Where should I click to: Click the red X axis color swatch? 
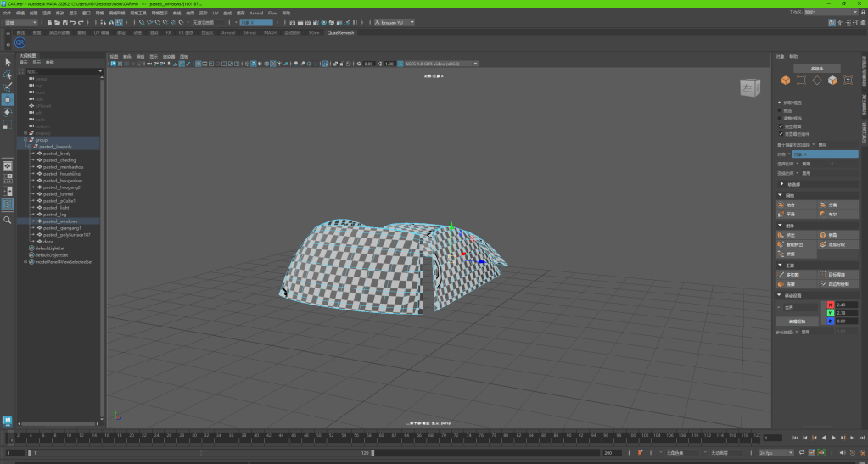tap(830, 304)
